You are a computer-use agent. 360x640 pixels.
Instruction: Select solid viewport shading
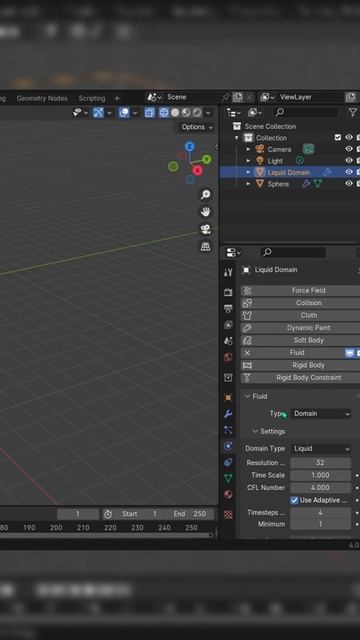175,113
